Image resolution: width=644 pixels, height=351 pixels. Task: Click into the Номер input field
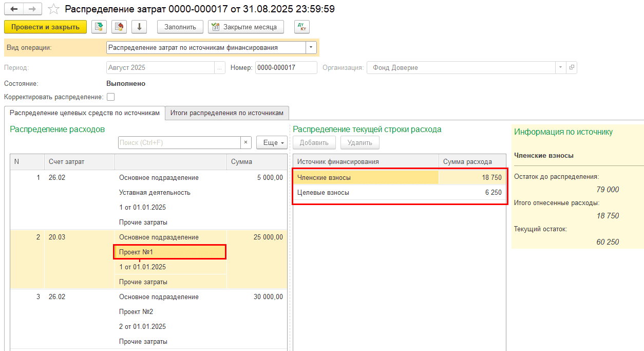tap(286, 68)
